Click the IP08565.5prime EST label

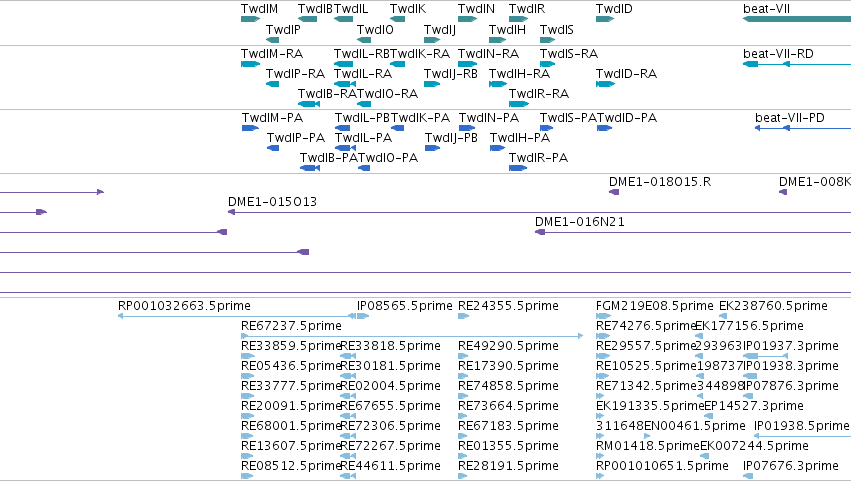click(x=404, y=306)
